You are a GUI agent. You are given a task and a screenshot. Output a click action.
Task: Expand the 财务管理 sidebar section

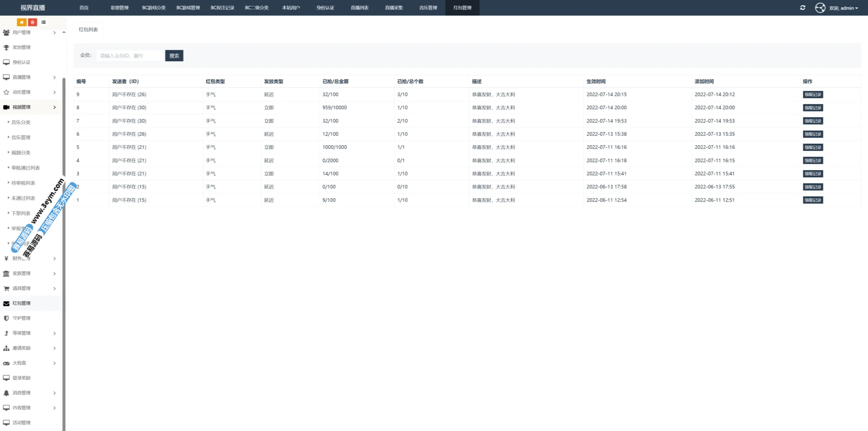[x=54, y=259]
